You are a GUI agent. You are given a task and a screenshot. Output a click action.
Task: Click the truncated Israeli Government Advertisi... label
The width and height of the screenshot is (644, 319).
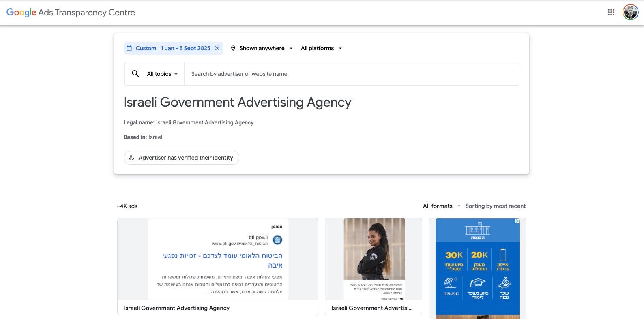[372, 308]
